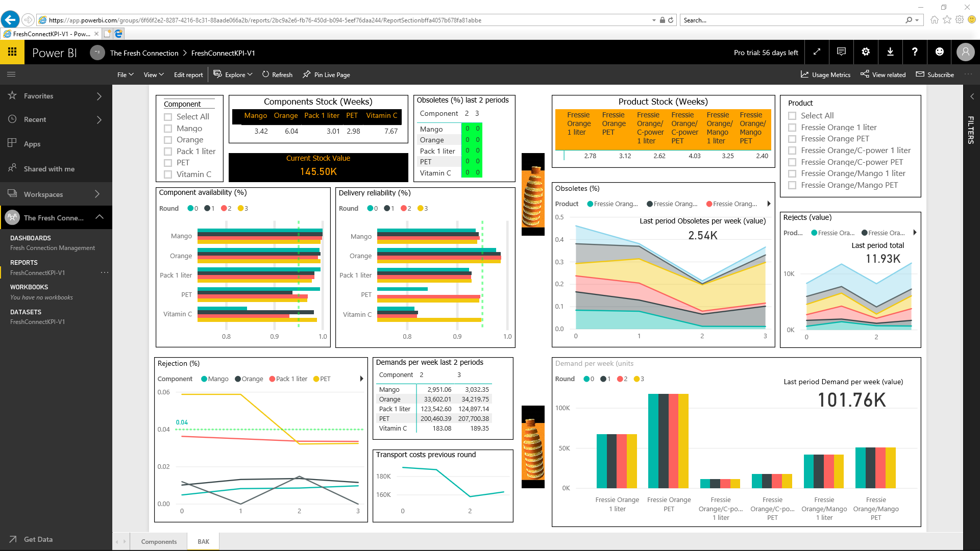Click the View related icon
Screen dimensions: 980x551
pyautogui.click(x=865, y=74)
